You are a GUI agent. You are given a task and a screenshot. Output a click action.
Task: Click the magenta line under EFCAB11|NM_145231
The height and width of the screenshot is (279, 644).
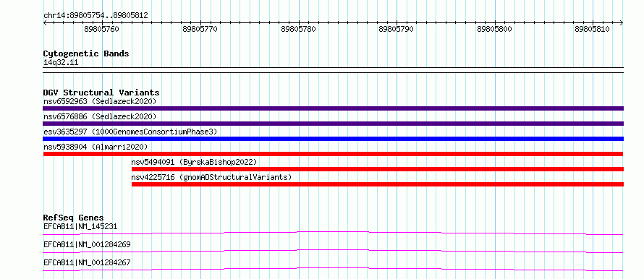pos(333,233)
